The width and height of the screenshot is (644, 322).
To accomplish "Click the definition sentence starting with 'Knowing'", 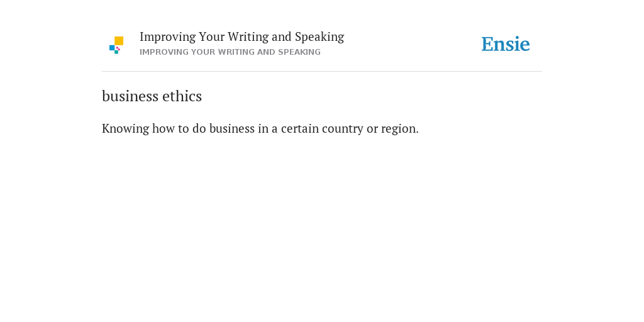I will point(260,128).
